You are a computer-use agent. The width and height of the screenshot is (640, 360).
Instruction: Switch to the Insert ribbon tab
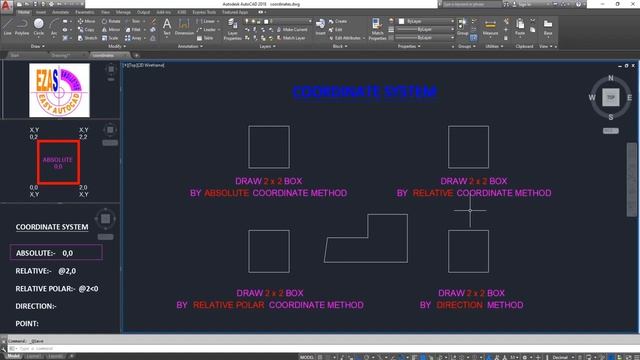coord(41,12)
